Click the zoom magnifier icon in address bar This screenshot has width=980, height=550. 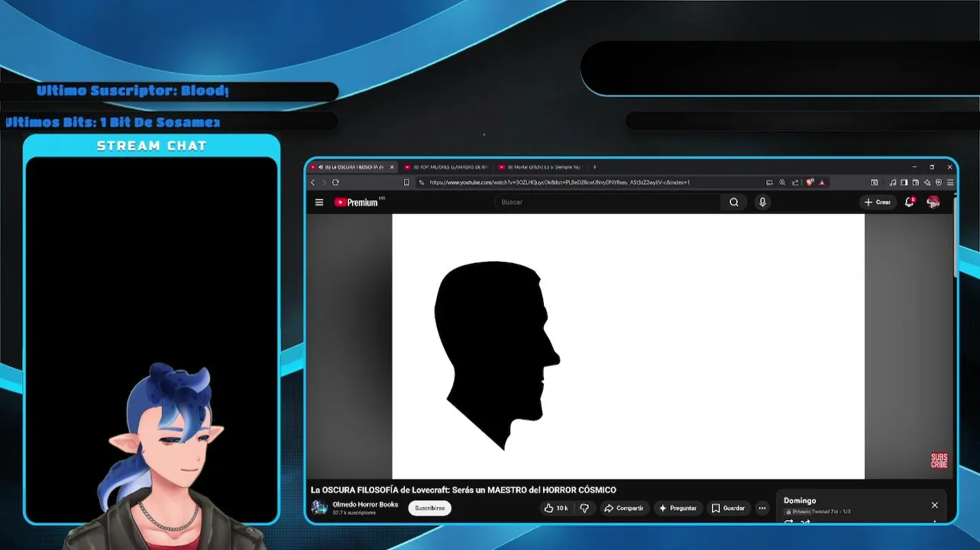point(782,183)
